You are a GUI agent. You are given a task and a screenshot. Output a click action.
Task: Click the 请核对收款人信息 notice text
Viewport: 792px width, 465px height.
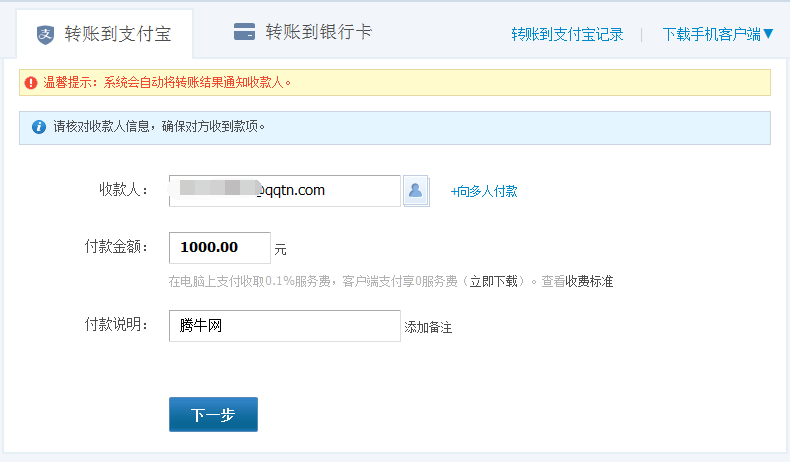tap(159, 126)
